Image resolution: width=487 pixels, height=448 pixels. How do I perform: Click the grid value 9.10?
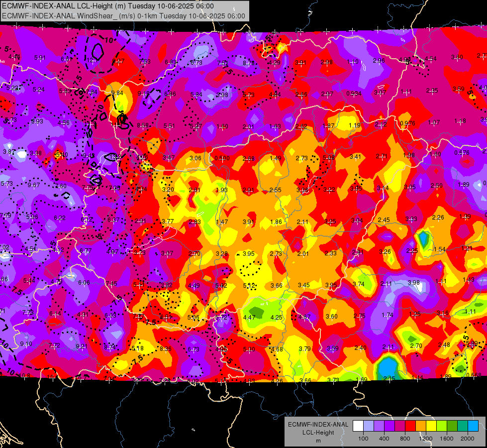point(26,344)
